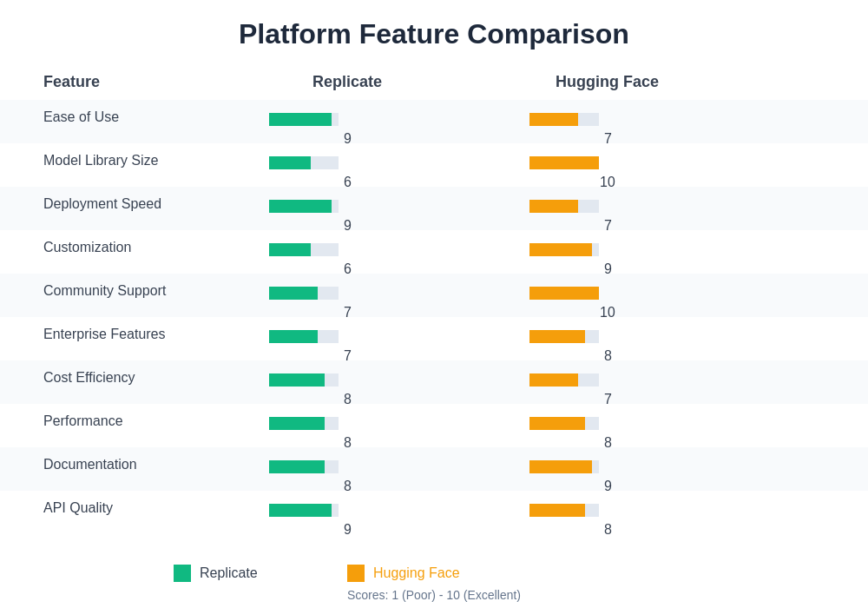Image resolution: width=868 pixels, height=608 pixels.
Task: Click the green Replicate legend swatch
Action: pos(182,573)
